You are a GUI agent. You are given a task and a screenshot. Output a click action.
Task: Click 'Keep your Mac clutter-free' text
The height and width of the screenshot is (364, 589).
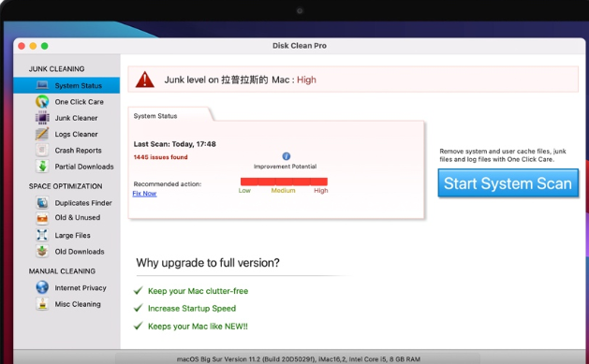tap(198, 291)
